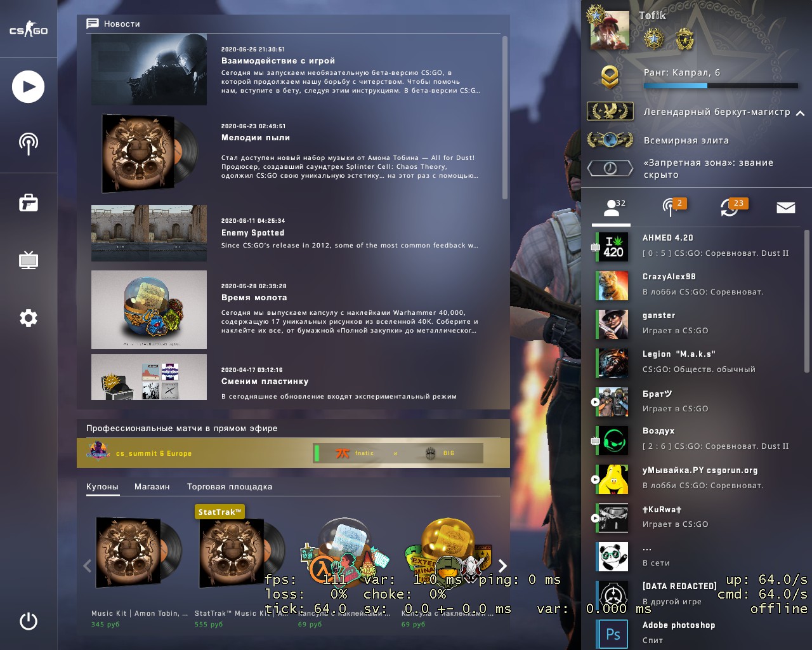Click Adobe photoshop friend avatar
The height and width of the screenshot is (650, 812).
pyautogui.click(x=613, y=634)
